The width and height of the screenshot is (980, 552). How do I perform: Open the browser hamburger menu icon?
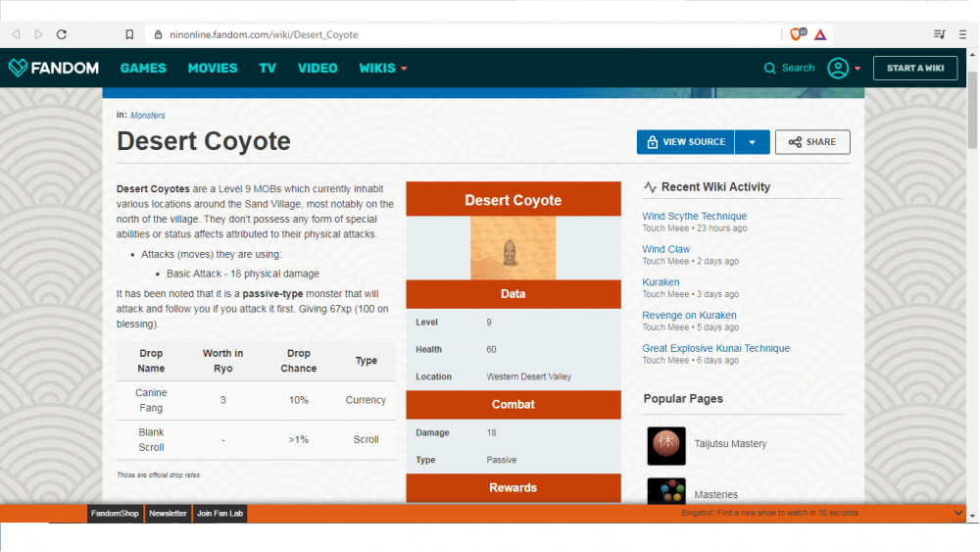coord(964,34)
